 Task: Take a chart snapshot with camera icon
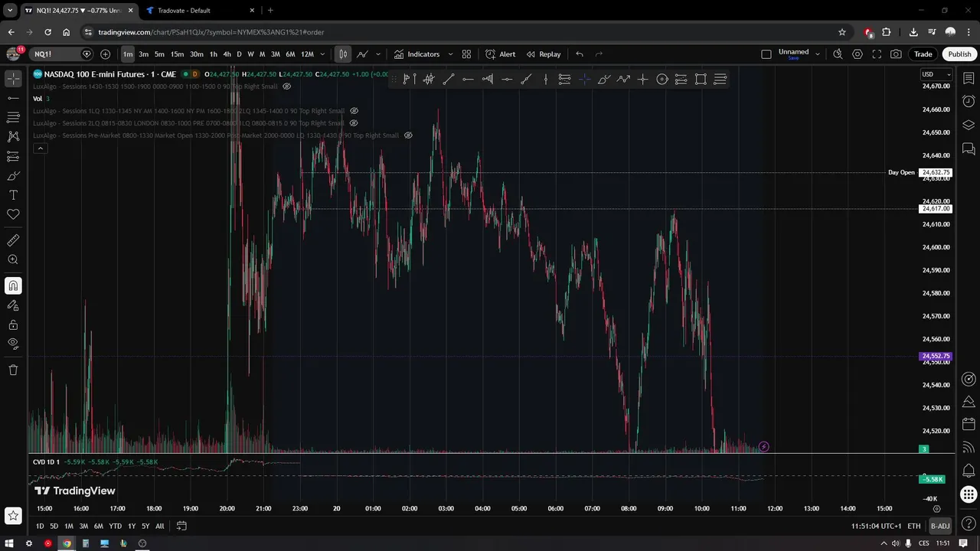[x=896, y=54]
